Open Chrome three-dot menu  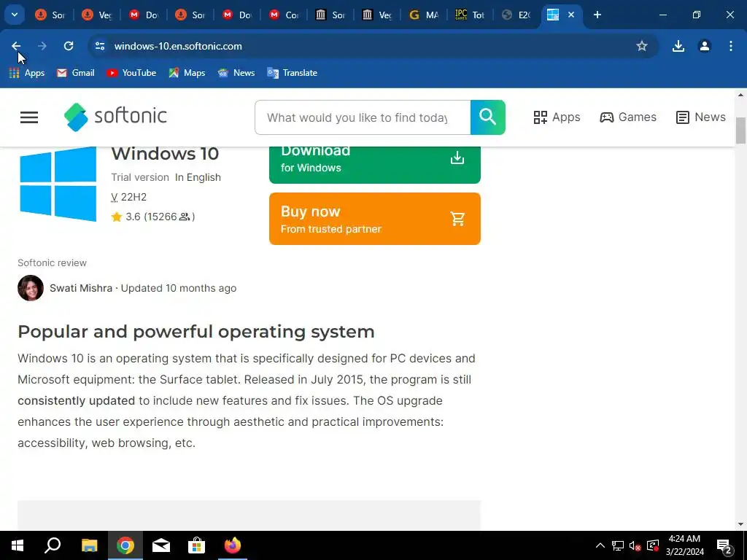coord(731,46)
